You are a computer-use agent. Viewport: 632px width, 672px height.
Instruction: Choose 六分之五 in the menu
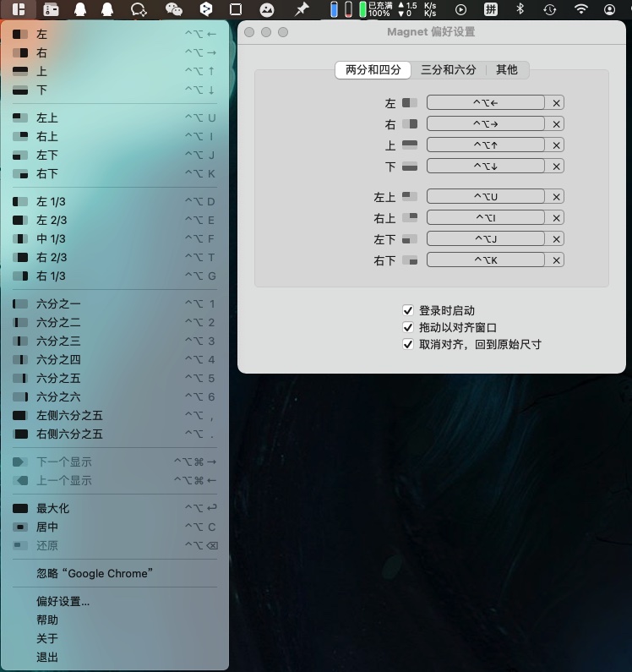click(x=114, y=379)
